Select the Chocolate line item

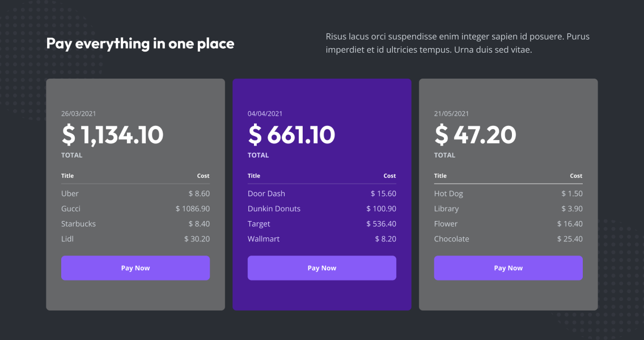[x=451, y=239]
